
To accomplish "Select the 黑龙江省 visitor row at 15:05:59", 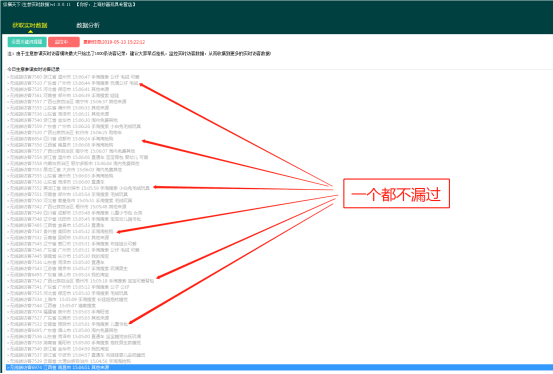I will (78, 188).
